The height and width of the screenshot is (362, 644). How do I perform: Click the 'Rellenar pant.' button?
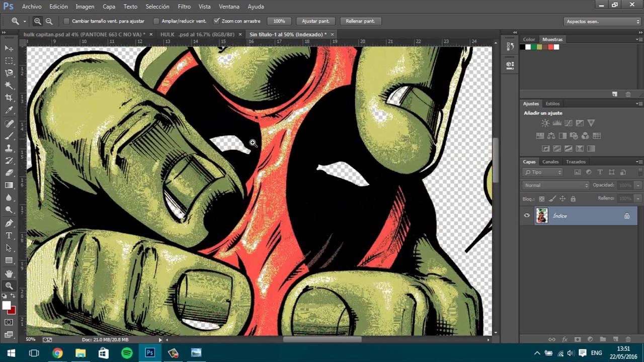(360, 21)
